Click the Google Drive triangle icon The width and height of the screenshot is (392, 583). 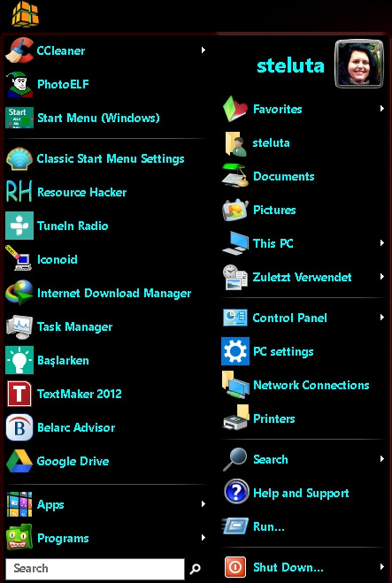(19, 461)
